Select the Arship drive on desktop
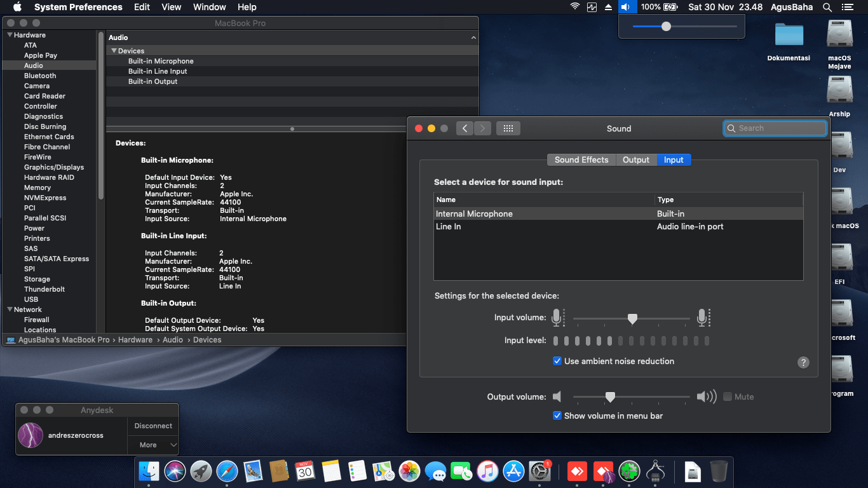The image size is (868, 488). coord(839,97)
